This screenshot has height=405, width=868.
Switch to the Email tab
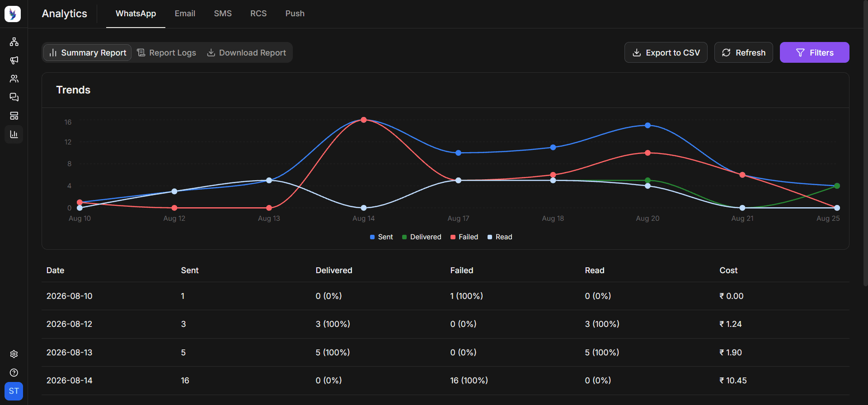[185, 14]
